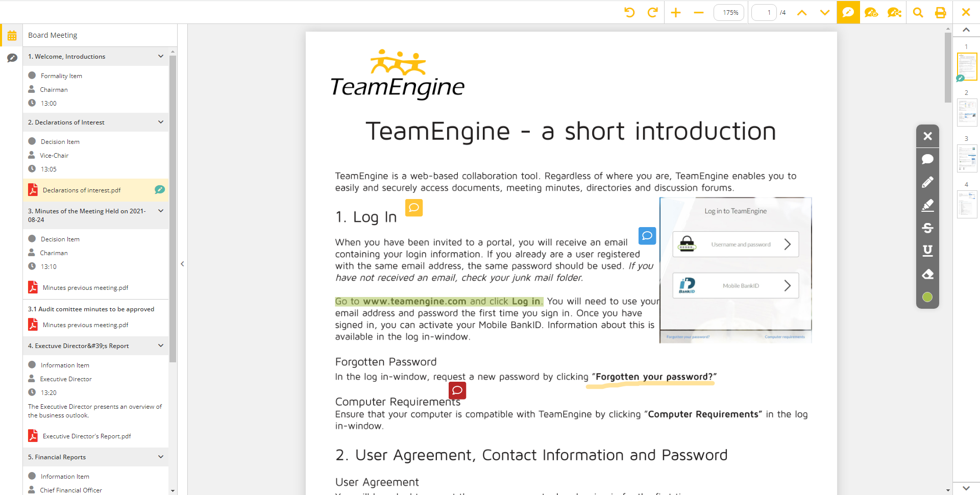980x495 pixels.
Task: Open the yellow comment next to Log In heading
Action: point(414,208)
